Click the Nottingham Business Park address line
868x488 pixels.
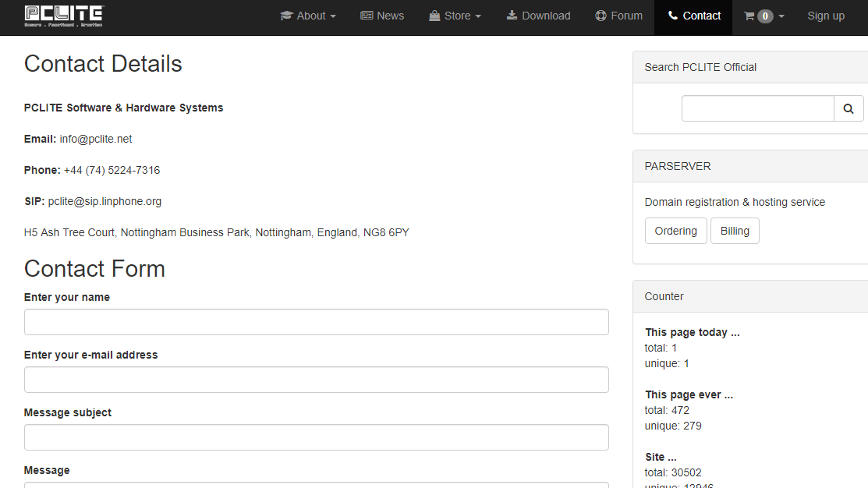pos(217,232)
